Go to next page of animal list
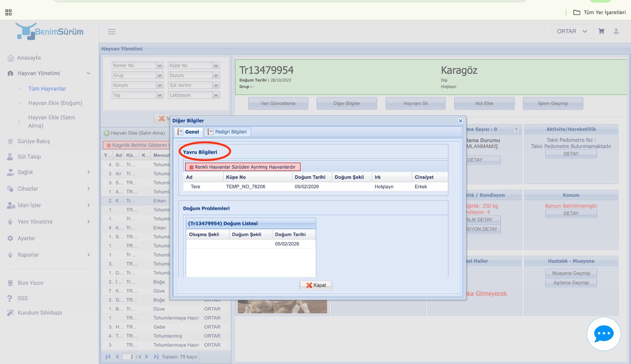631x364 pixels. point(147,357)
